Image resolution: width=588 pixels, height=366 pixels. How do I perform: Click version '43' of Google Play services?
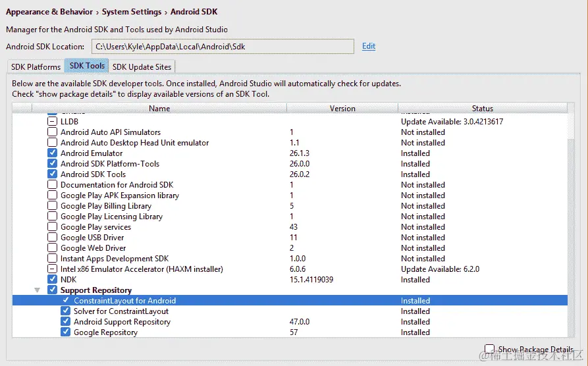pos(293,227)
